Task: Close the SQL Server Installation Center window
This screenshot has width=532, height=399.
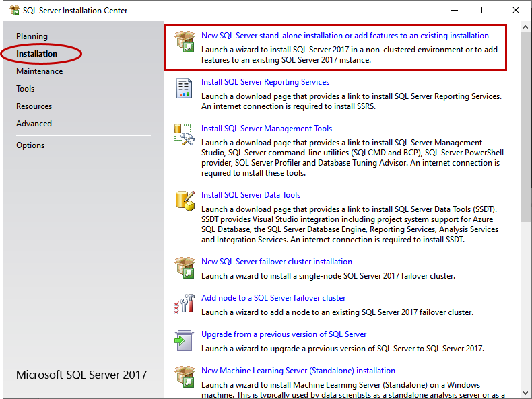Action: click(516, 11)
